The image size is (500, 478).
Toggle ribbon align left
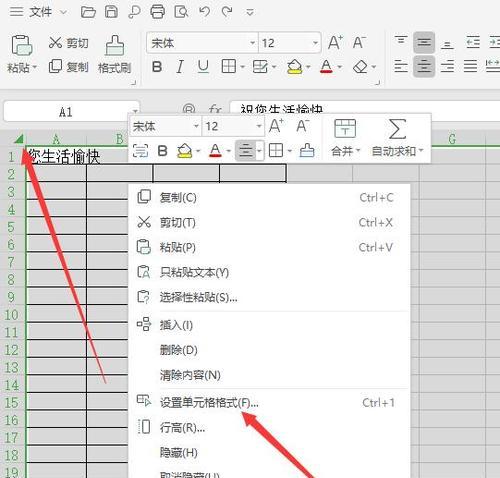401,66
